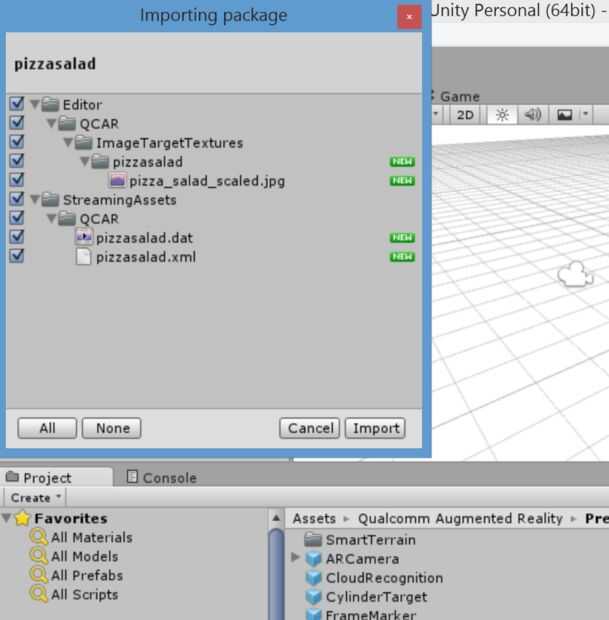Collapse the Favorites tree triangle

(6, 518)
